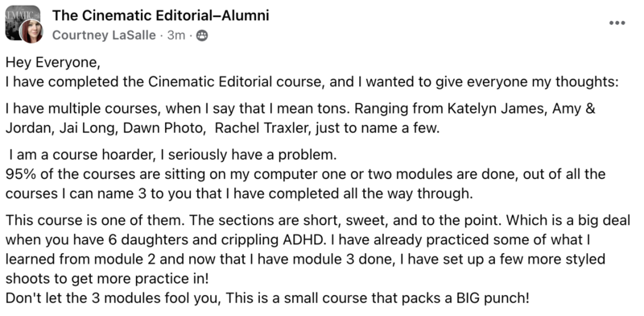Click the 'Katelyn James' name in post
The image size is (644, 316).
click(x=497, y=109)
